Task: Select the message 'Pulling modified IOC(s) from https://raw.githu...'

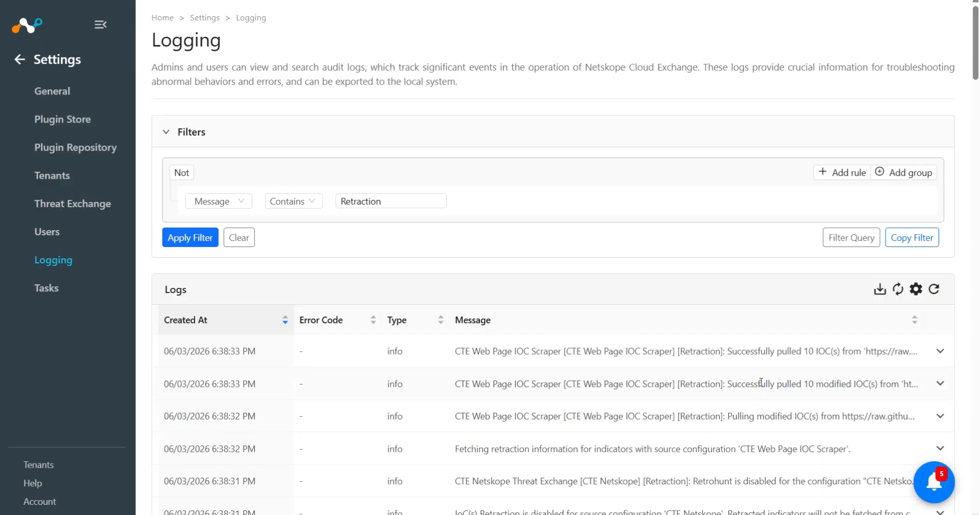Action: [685, 416]
